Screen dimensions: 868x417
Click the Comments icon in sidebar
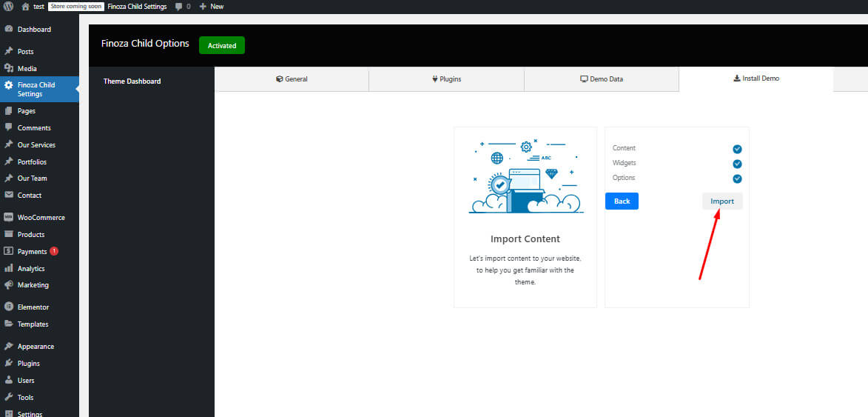click(8, 127)
